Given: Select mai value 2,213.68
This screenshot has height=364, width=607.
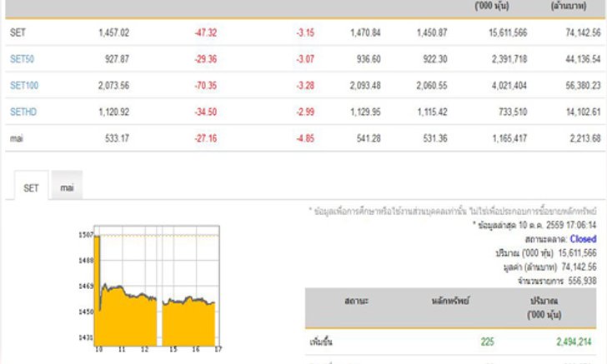Looking at the screenshot, I should [585, 138].
